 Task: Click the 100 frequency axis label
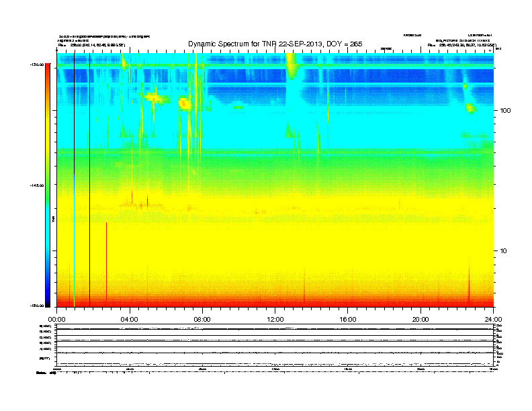click(505, 111)
